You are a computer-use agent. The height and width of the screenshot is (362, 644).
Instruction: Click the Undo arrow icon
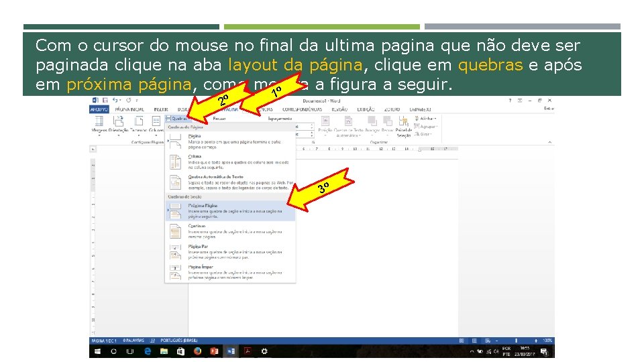coord(115,100)
